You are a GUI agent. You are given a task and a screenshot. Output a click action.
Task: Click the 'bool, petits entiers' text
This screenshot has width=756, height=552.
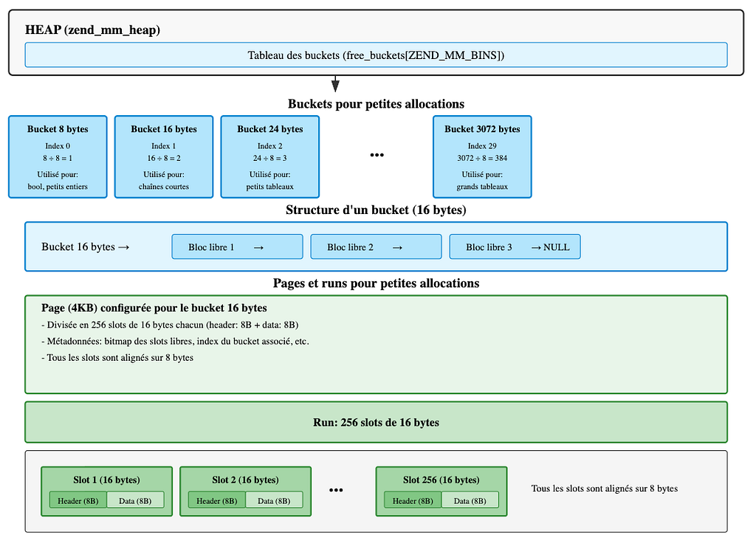58,187
